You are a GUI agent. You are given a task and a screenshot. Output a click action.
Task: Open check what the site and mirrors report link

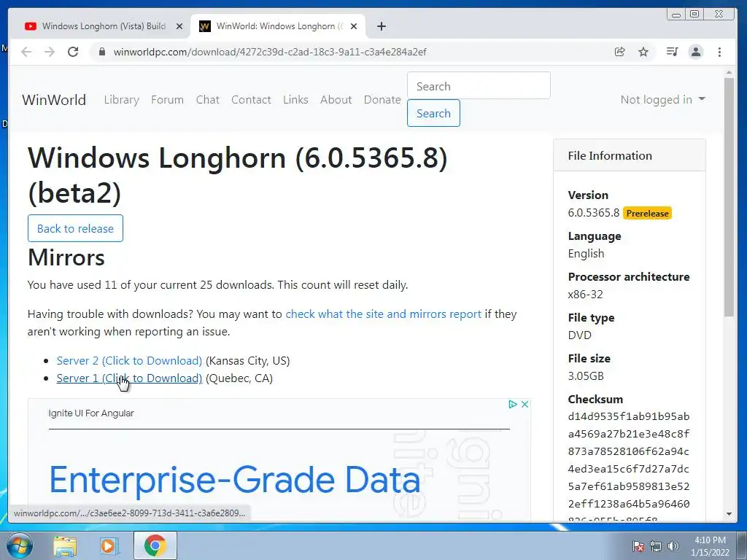point(384,314)
